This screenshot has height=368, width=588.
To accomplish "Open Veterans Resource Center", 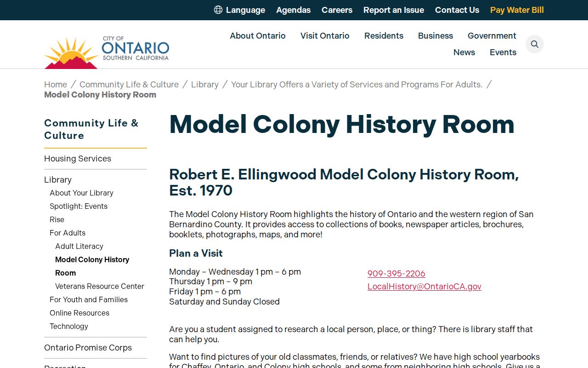I will click(100, 286).
